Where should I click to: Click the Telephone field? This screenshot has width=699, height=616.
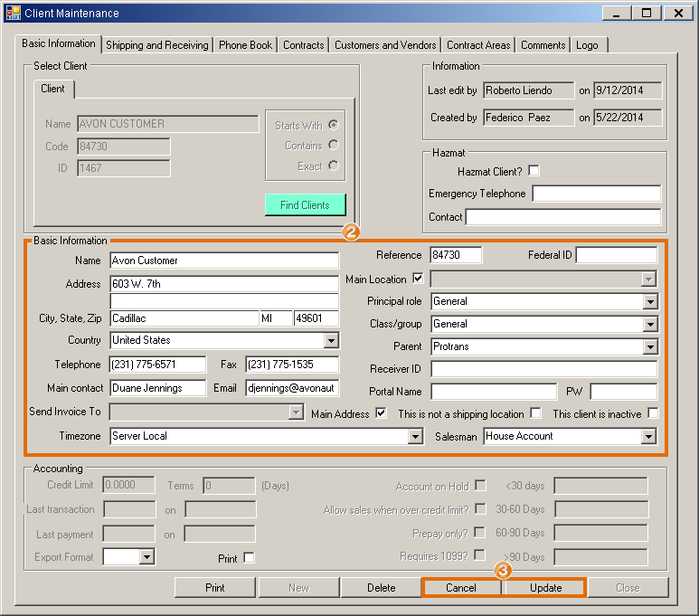tap(158, 365)
